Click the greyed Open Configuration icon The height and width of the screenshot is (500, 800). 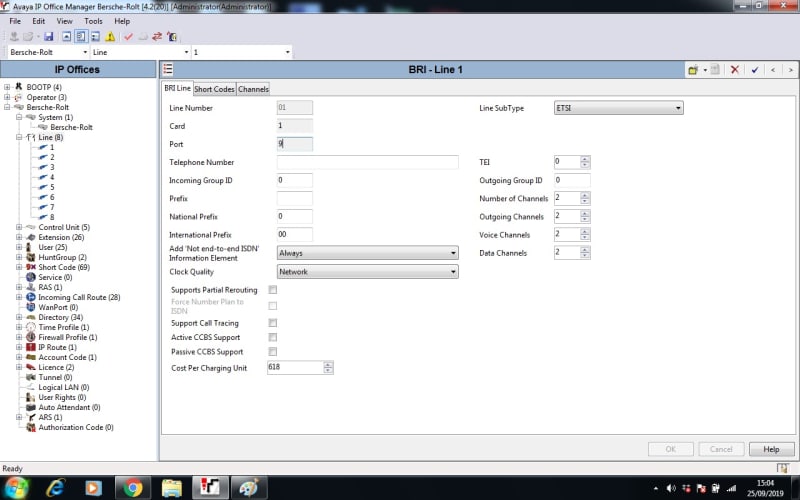pyautogui.click(x=28, y=37)
